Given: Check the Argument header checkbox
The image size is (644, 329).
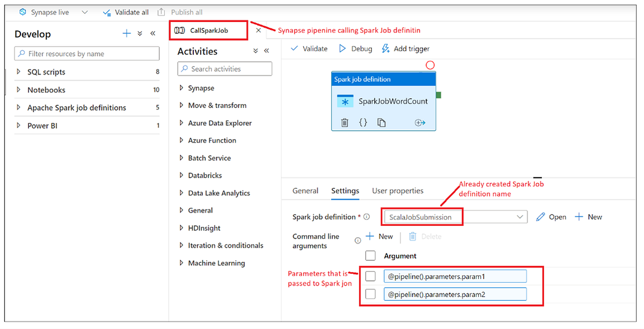Looking at the screenshot, I should click(x=370, y=255).
